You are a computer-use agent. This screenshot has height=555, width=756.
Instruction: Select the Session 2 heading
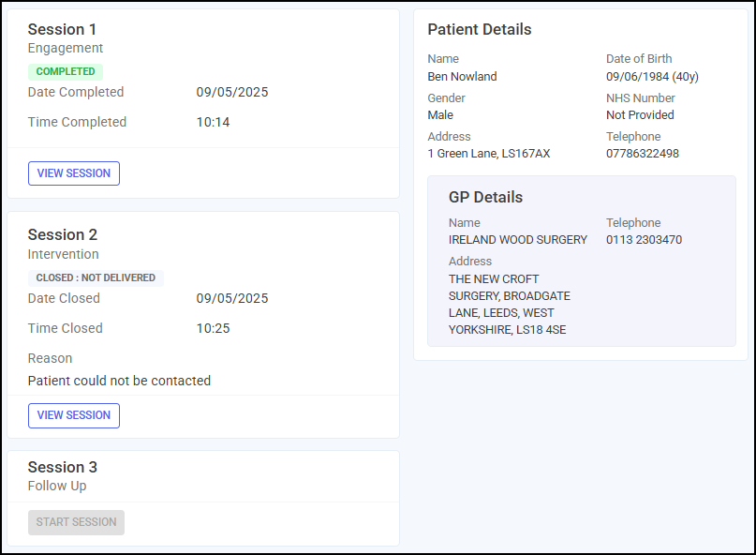tap(63, 234)
